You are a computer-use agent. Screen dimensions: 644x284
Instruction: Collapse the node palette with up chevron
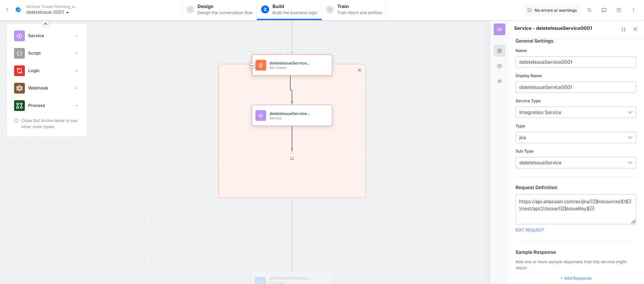tap(45, 24)
